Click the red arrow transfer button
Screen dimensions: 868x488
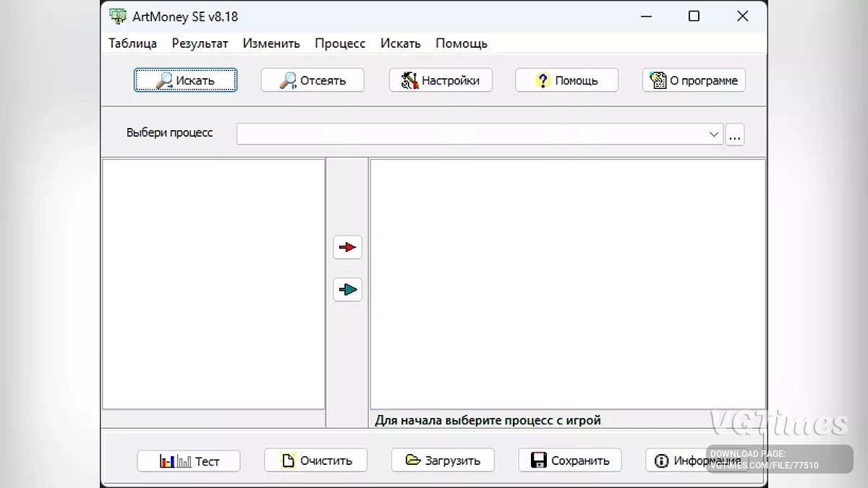pos(348,247)
